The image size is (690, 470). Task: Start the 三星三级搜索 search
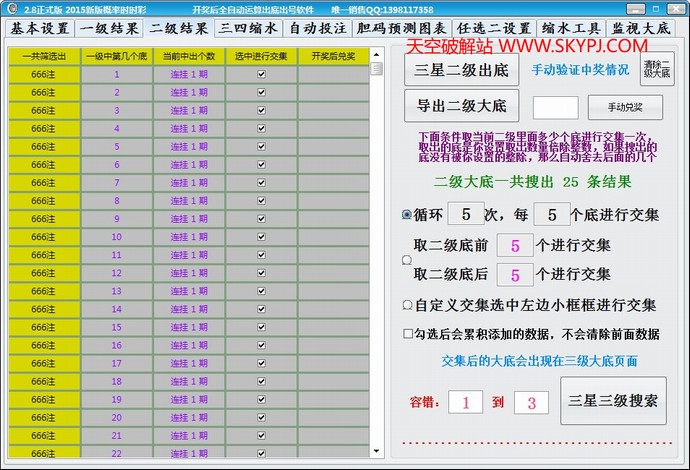point(613,401)
